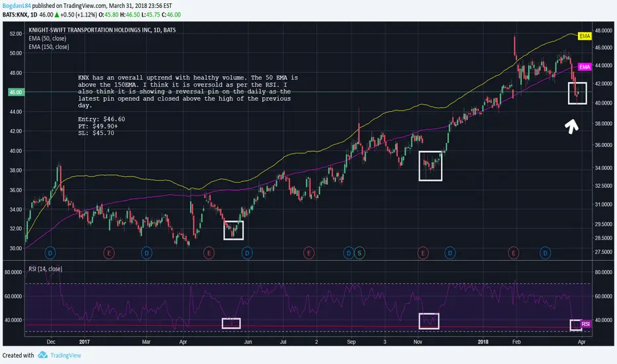Click the dividend D marker above Mar
This screenshot has width=617, height=364.
[x=147, y=253]
